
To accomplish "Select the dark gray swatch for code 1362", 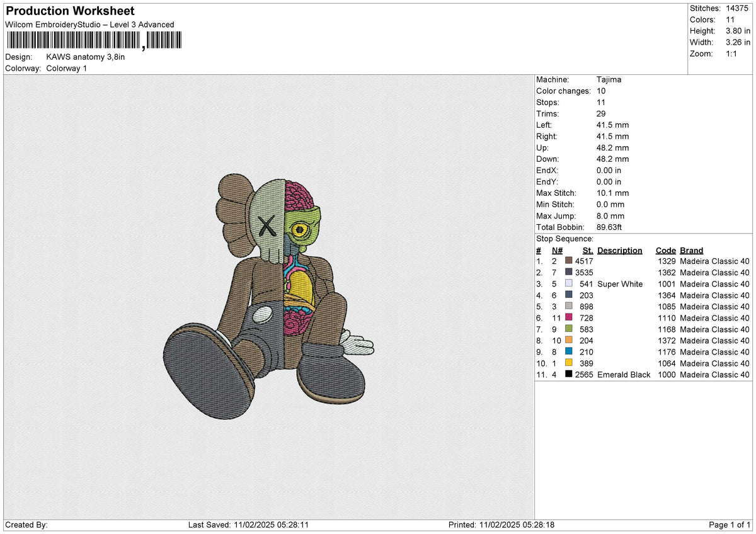I will tap(569, 273).
